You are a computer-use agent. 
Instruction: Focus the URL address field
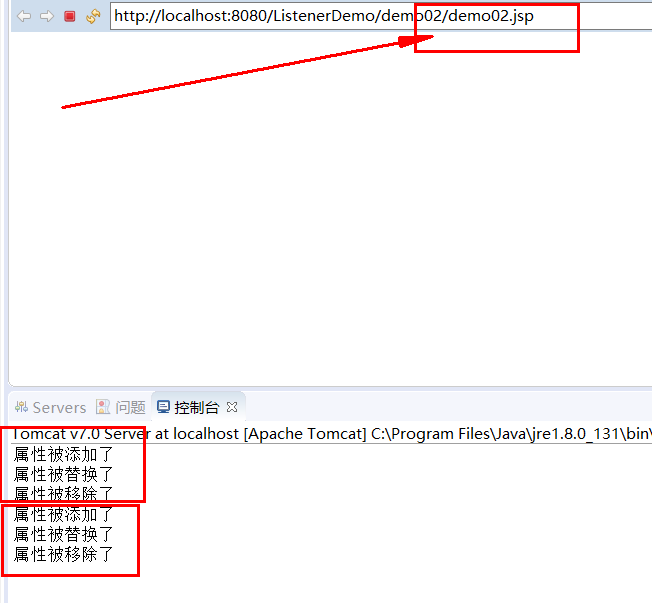(x=381, y=16)
